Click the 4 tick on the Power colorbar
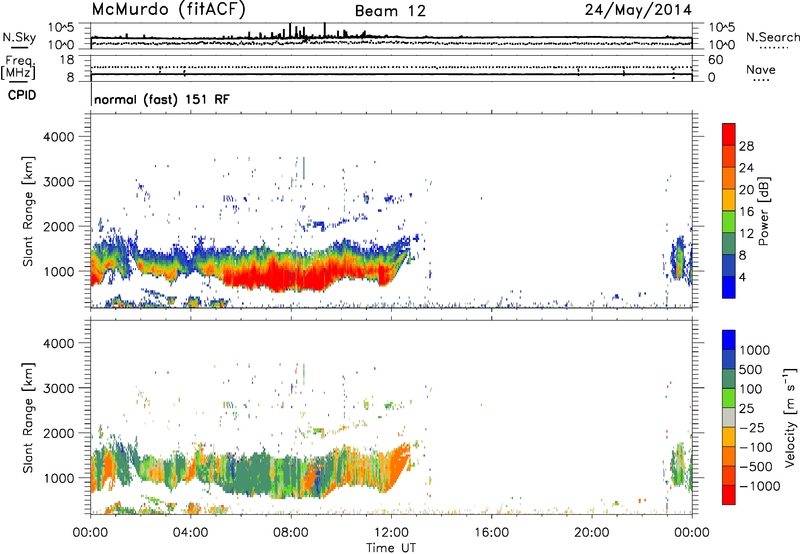800x554 pixels. pyautogui.click(x=742, y=277)
